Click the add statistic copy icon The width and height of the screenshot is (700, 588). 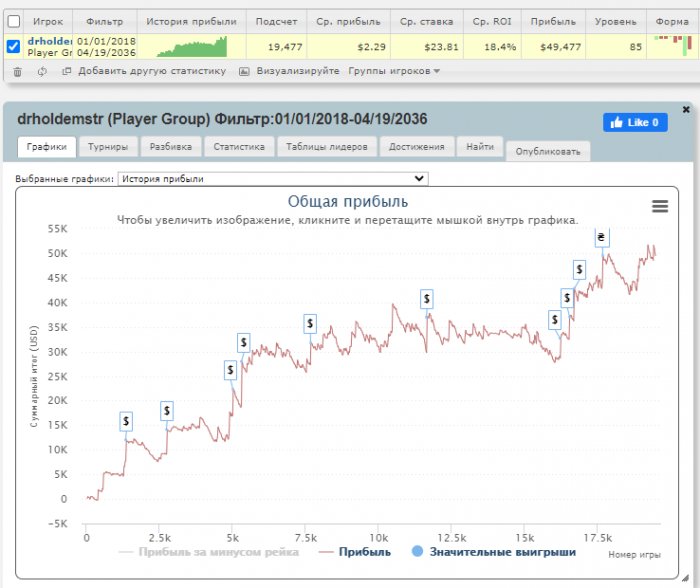point(67,72)
